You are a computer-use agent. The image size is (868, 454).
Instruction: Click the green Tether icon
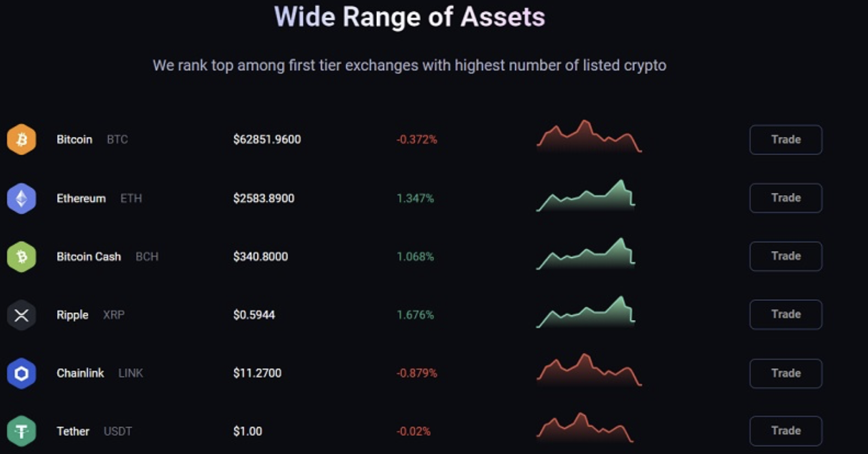click(x=22, y=431)
